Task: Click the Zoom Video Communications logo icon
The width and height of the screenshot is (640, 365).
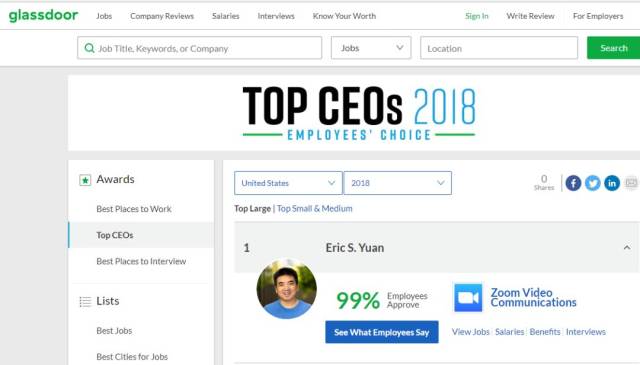Action: 468,298
